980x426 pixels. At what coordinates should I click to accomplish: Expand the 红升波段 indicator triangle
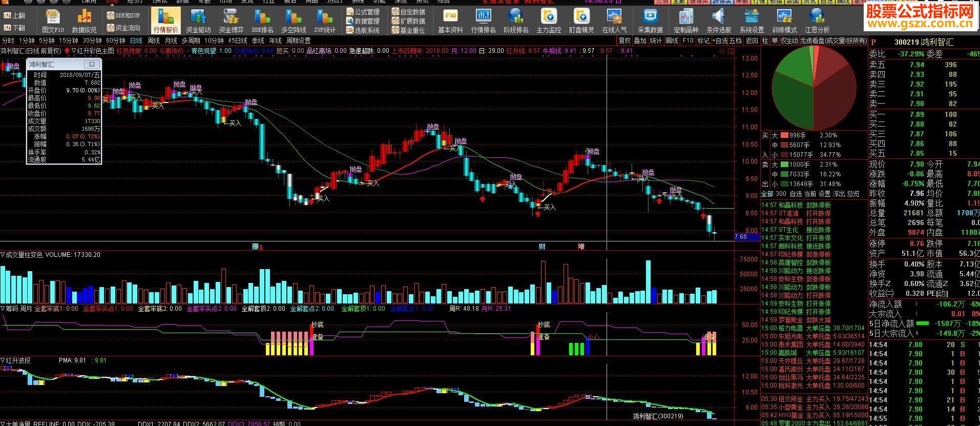click(3, 360)
